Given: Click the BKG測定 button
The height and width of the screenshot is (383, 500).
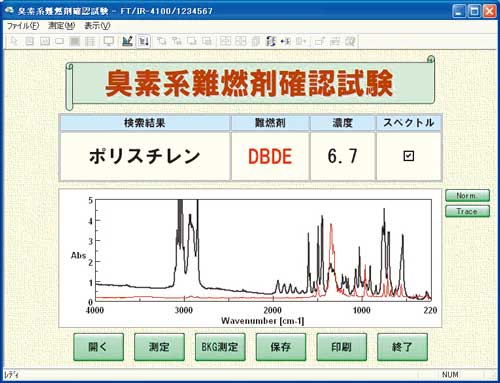Looking at the screenshot, I should click(x=220, y=347).
